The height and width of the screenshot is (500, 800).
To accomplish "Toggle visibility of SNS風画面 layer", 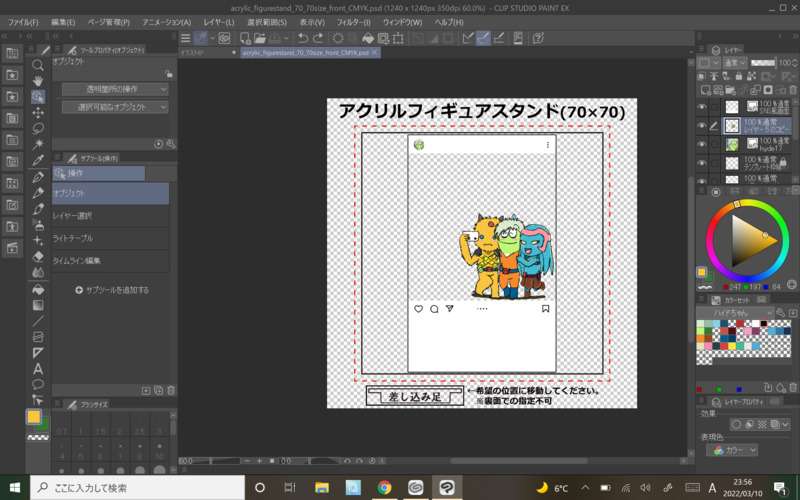I will pyautogui.click(x=702, y=107).
